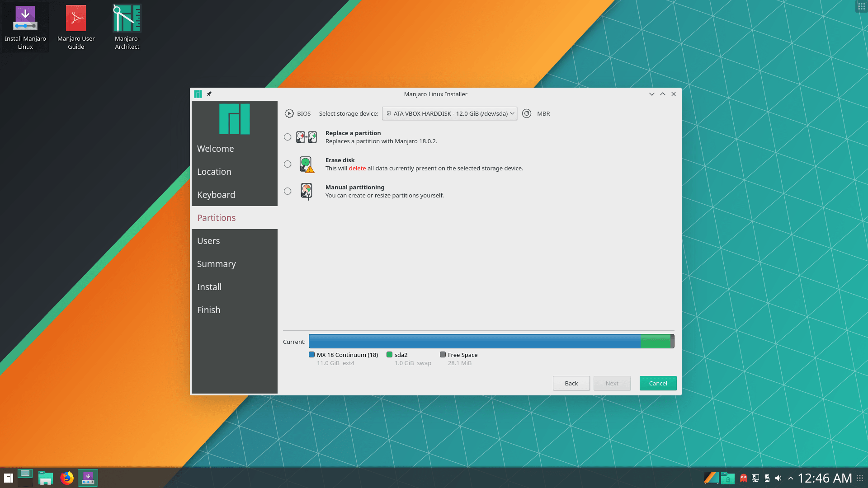868x488 pixels.
Task: Click the 'Replaces a partition with Manjaro 18.0.2.' text
Action: coord(381,141)
